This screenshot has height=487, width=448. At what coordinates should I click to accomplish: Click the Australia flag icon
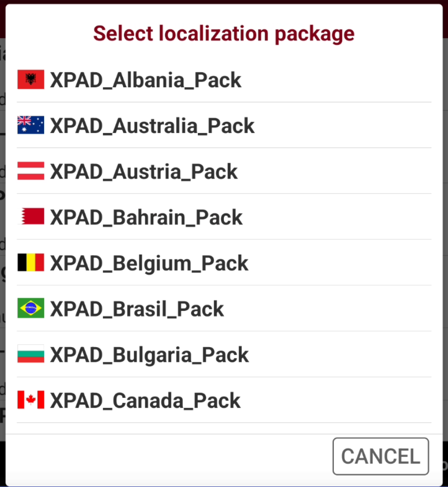pyautogui.click(x=31, y=125)
